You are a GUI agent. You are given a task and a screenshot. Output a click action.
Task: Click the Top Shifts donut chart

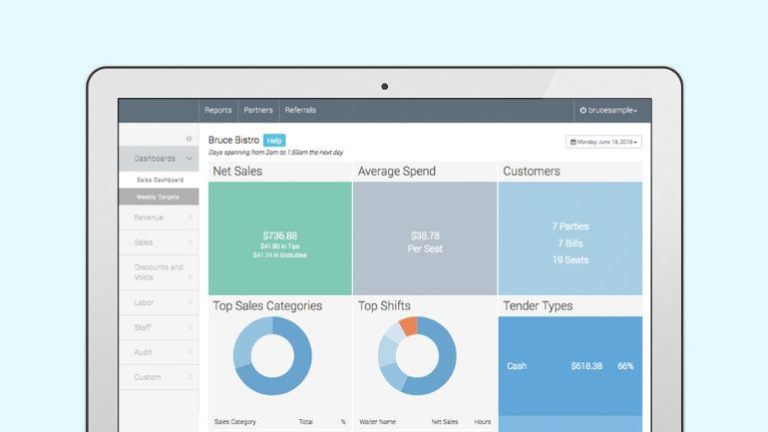point(417,357)
